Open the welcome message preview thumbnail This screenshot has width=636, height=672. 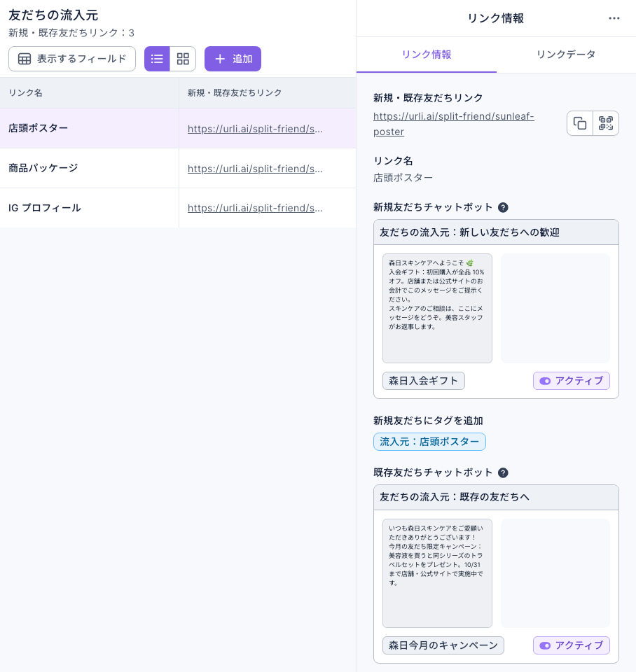pyautogui.click(x=437, y=309)
